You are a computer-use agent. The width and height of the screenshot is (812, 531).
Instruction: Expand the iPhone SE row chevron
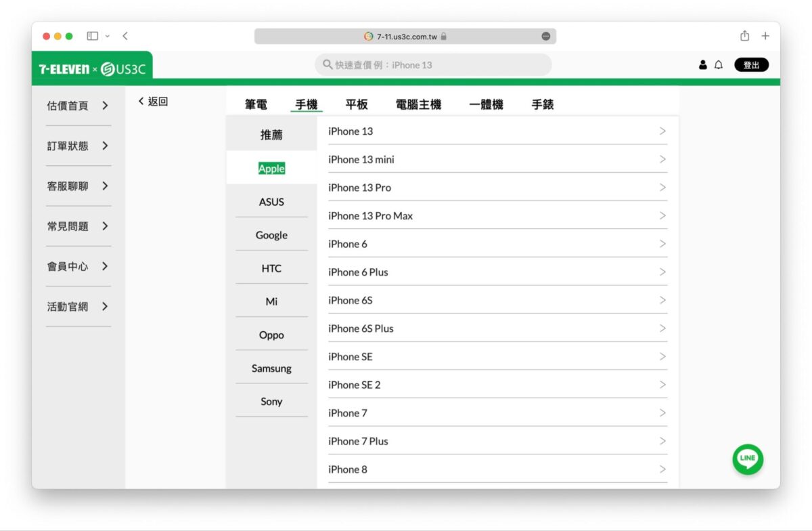(662, 356)
